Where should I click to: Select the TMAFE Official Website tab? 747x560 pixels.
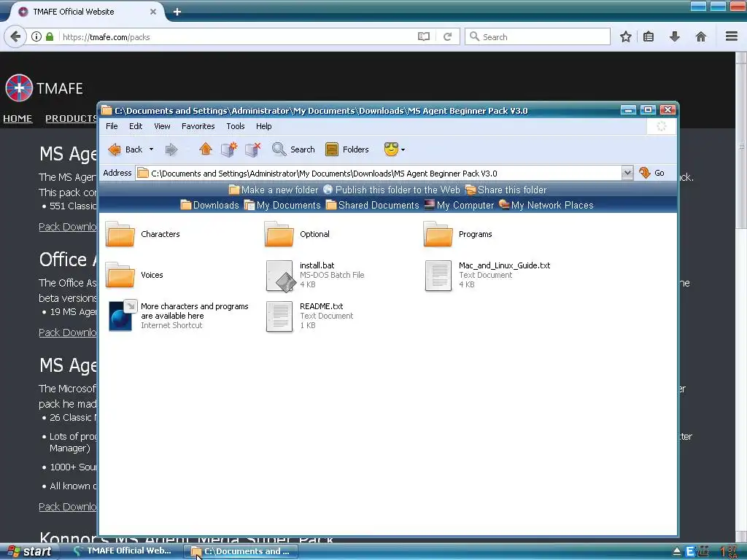[x=86, y=12]
